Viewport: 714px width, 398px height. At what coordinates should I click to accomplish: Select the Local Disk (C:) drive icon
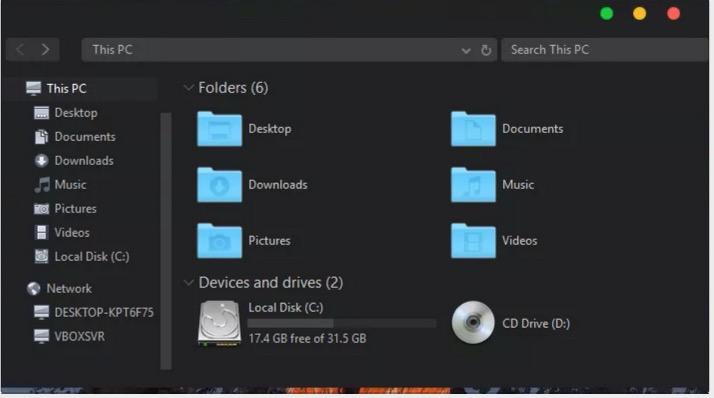point(219,323)
